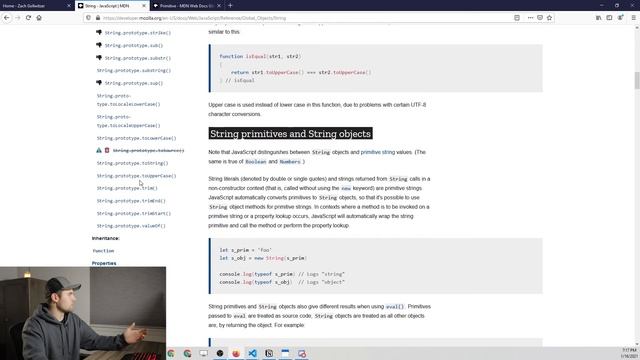640x360 pixels.
Task: Open the Firefox hamburger menu
Action: click(633, 18)
